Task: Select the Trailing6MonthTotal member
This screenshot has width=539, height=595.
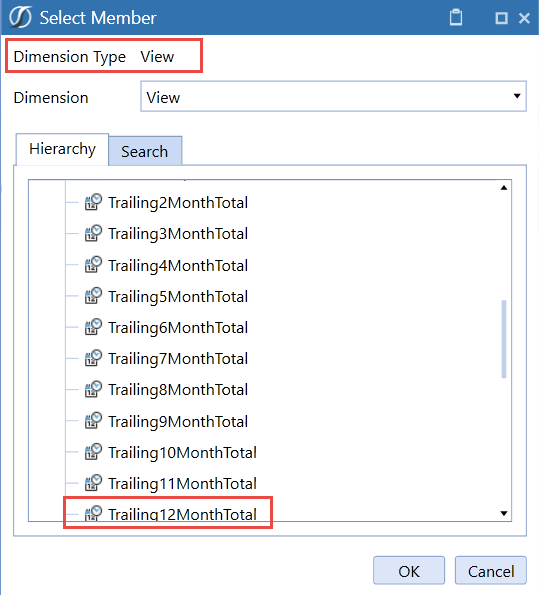Action: [178, 327]
